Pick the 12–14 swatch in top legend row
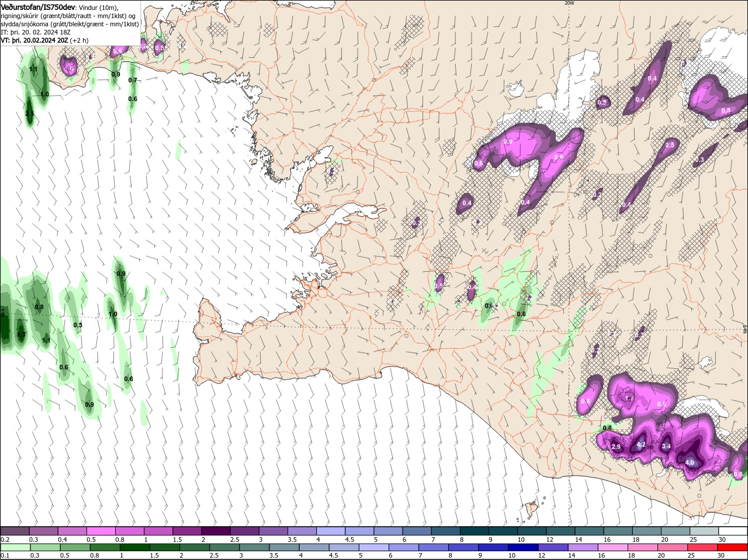This screenshot has width=748, height=560. click(561, 531)
